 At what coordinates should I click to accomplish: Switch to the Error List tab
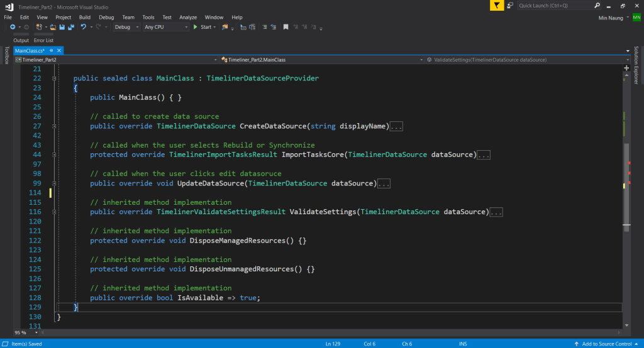(x=43, y=40)
